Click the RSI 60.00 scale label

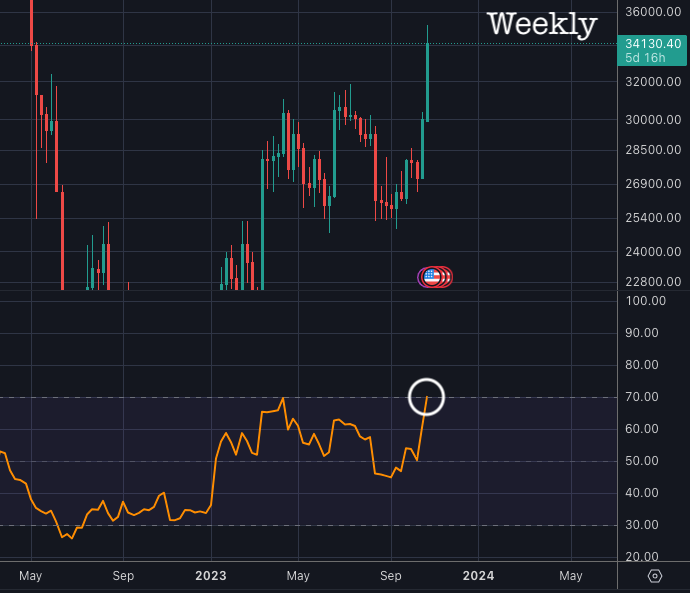click(x=642, y=429)
